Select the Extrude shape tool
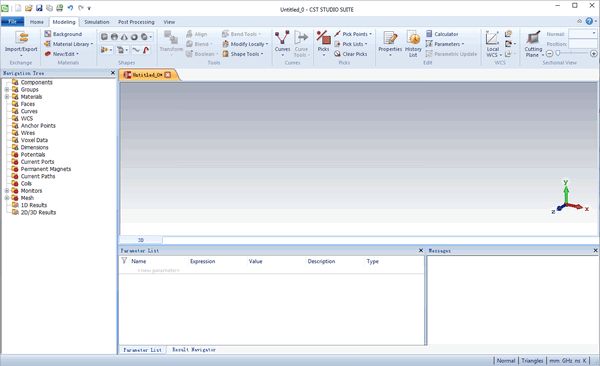600x366 pixels. [104, 50]
